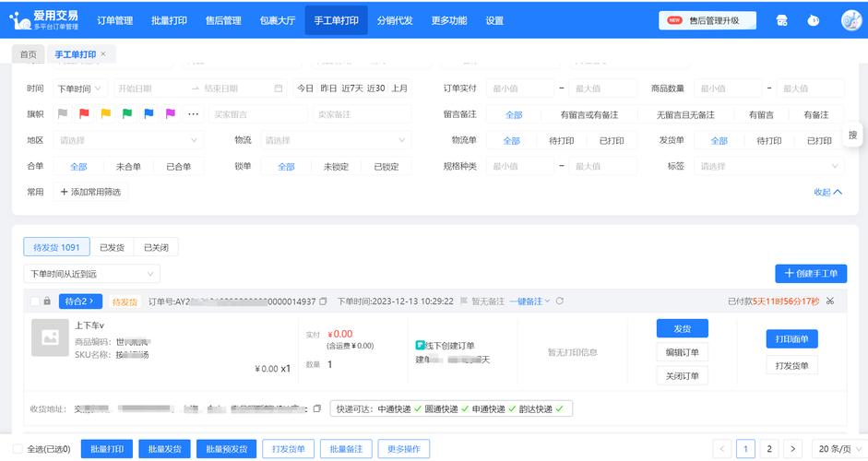Click the plus icon in 添加常用筛选
This screenshot has height=461, width=868.
click(65, 192)
